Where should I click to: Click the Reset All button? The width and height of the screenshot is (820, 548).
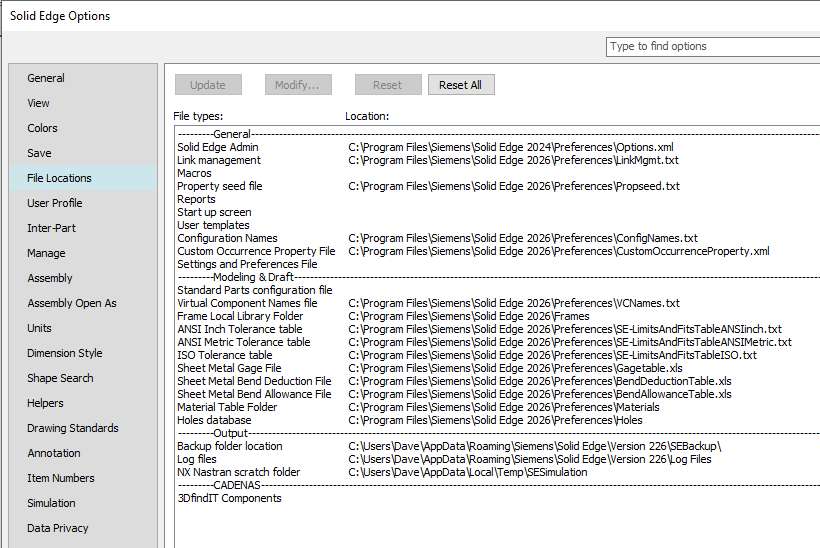[x=461, y=85]
